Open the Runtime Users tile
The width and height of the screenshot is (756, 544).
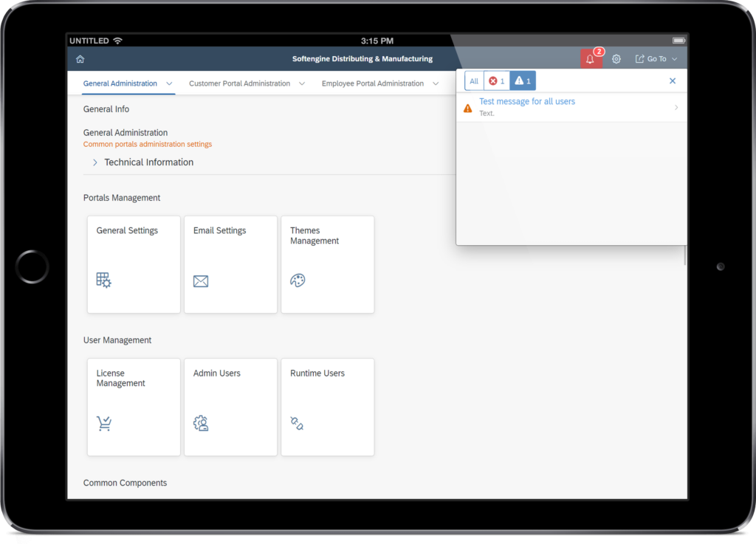click(327, 407)
